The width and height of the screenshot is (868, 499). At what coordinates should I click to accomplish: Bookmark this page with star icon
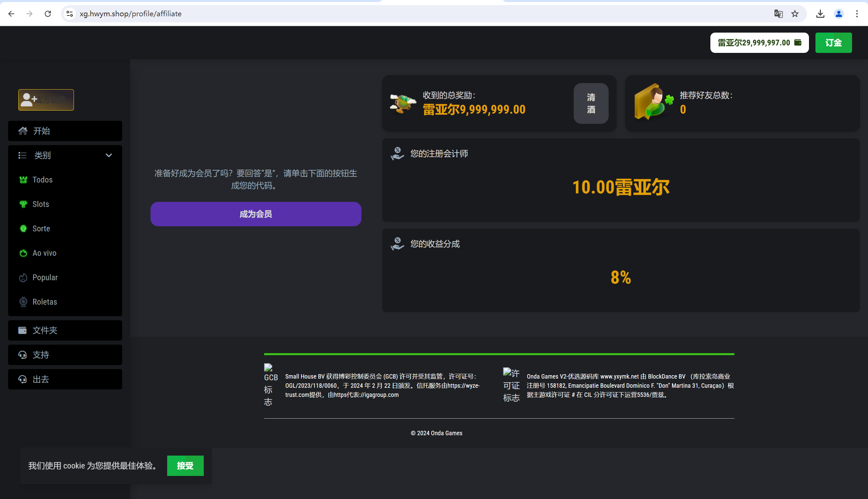click(x=795, y=14)
